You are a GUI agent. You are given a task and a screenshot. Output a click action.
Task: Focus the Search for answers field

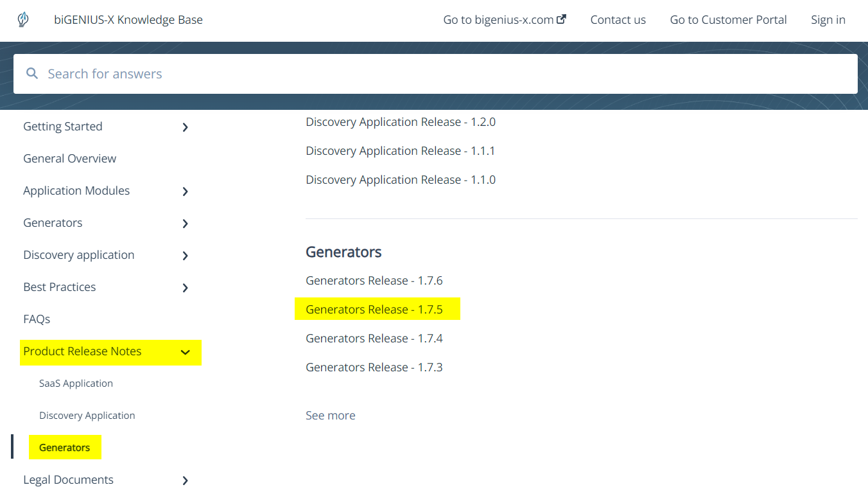pyautogui.click(x=435, y=74)
